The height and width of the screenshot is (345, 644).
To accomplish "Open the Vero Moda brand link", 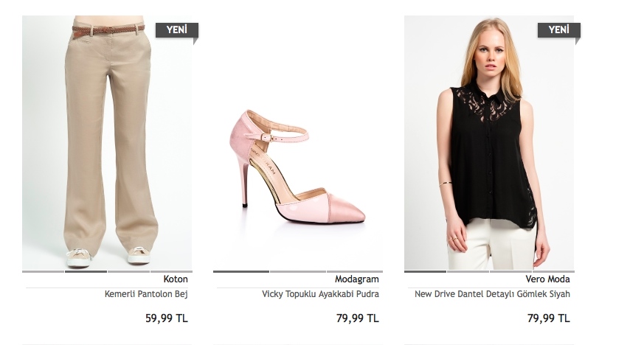I will (x=547, y=279).
